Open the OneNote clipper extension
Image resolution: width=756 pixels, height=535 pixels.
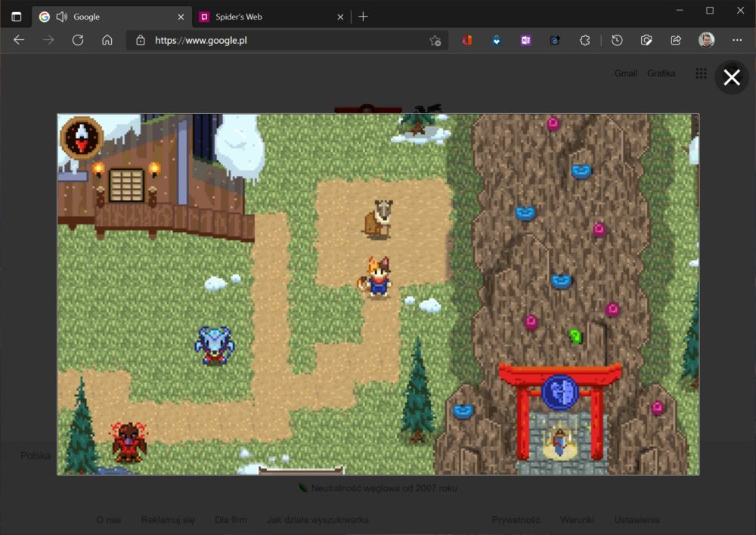525,41
